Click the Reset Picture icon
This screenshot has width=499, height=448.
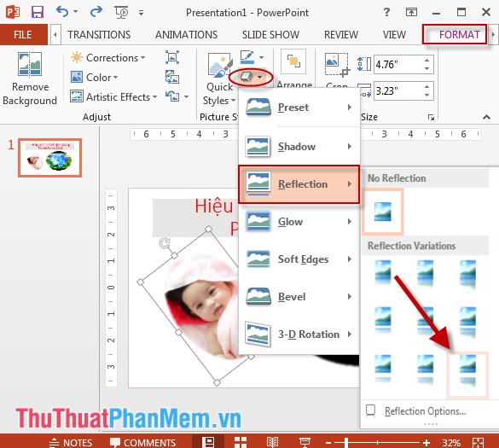pos(172,96)
